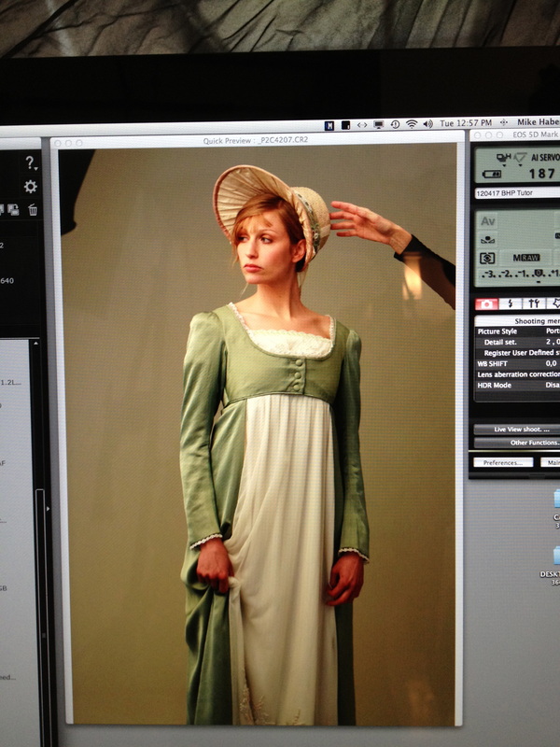Click the 120417 BHP Tutor folder name field
Image resolution: width=560 pixels, height=747 pixels.
pos(518,193)
